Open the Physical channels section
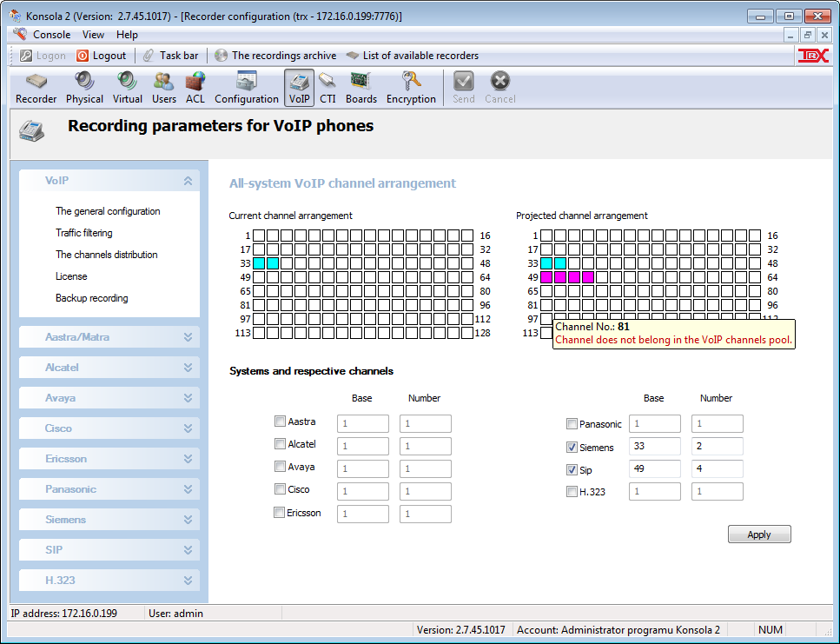The image size is (840, 644). [x=84, y=89]
